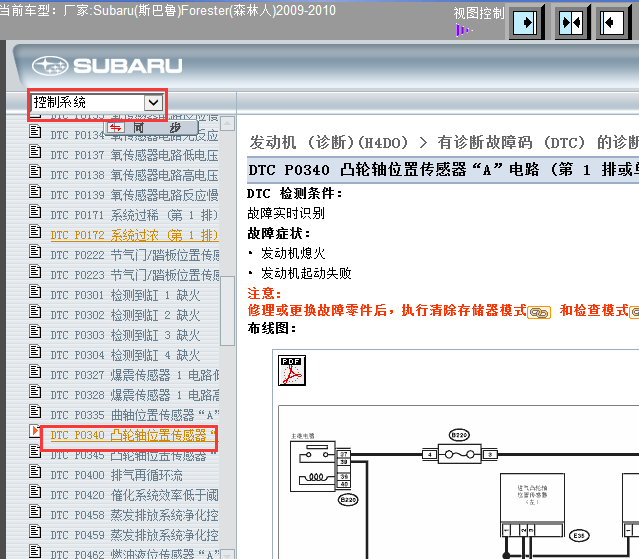Click the Subaru logo in header
This screenshot has width=639, height=559.
pyautogui.click(x=107, y=66)
